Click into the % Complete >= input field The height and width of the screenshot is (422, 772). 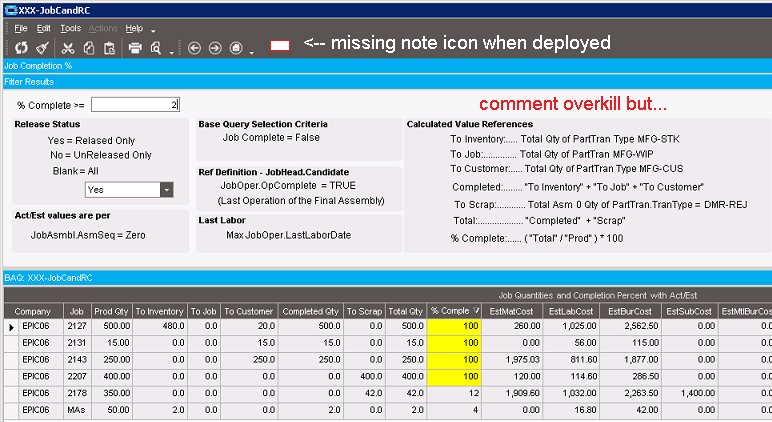pos(135,104)
